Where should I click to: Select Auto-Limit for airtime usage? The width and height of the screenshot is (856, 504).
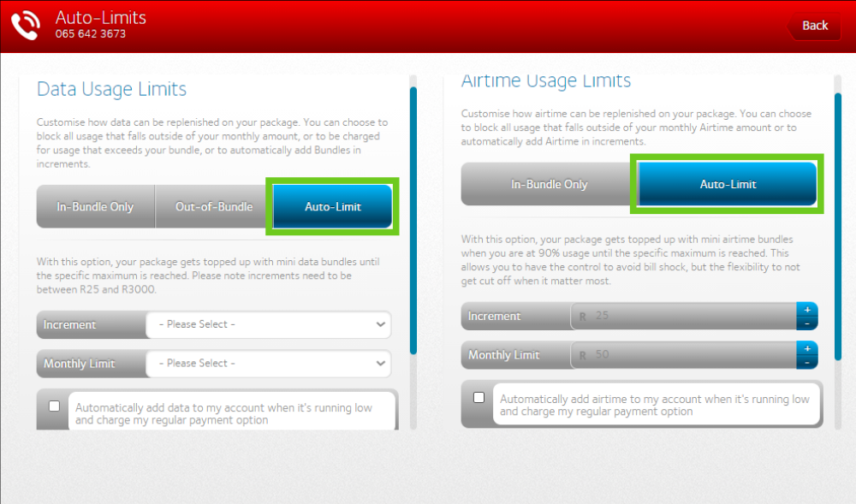point(728,185)
